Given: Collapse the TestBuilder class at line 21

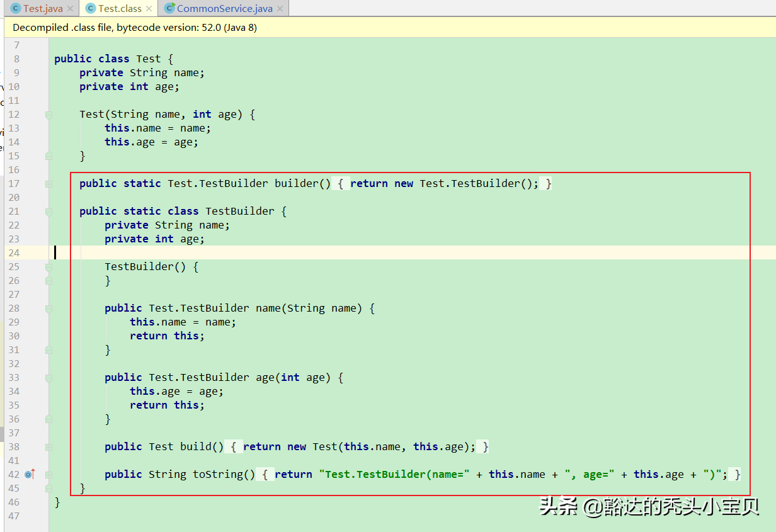Looking at the screenshot, I should point(48,212).
